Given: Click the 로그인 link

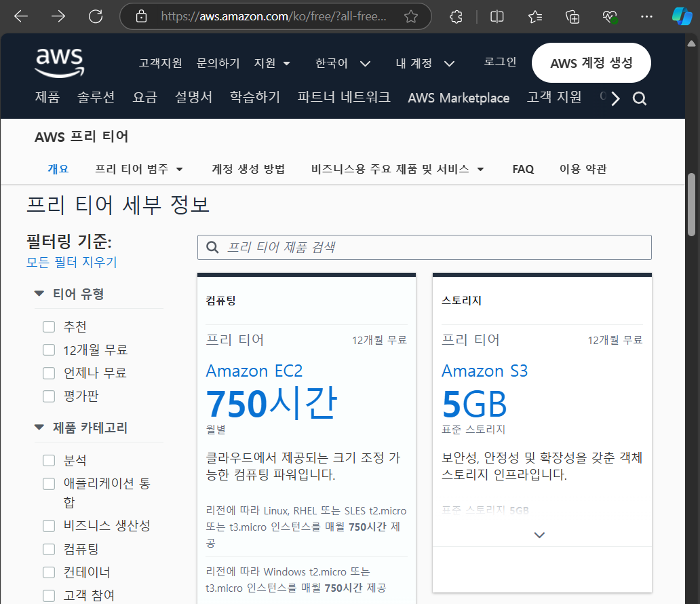Looking at the screenshot, I should click(500, 62).
